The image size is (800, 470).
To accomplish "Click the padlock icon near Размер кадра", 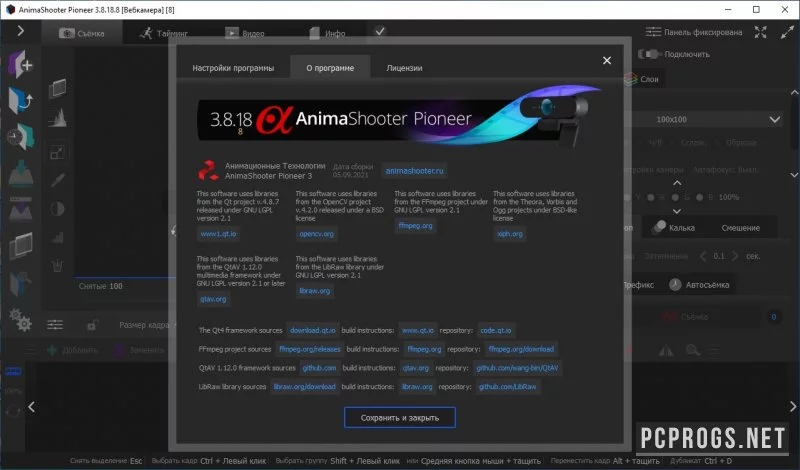I will coord(92,325).
